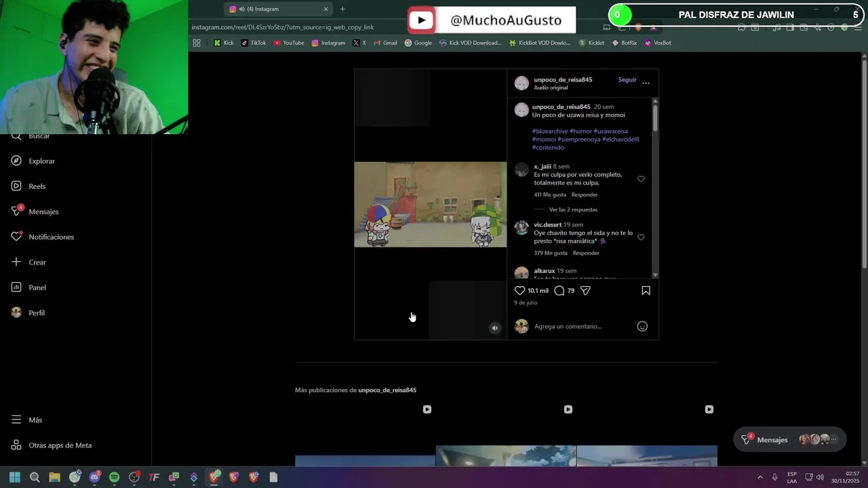Open ESP LAA language switcher
Viewport: 868px width, 488px height.
click(x=792, y=477)
